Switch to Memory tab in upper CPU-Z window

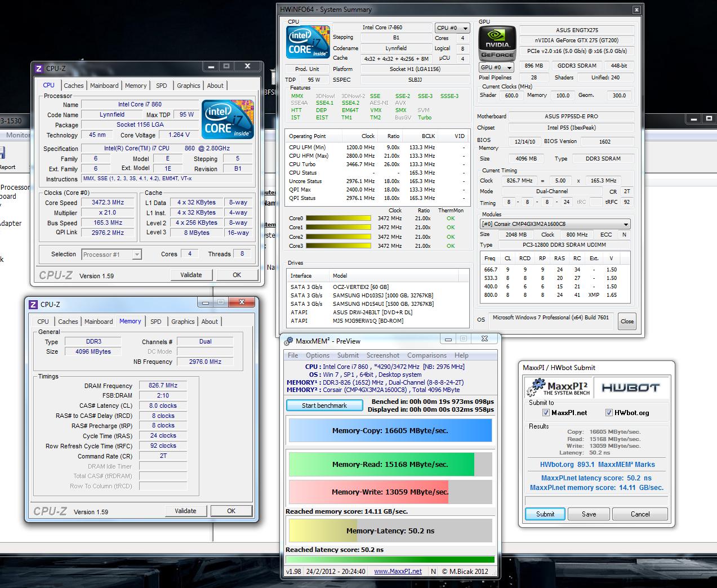coord(136,86)
